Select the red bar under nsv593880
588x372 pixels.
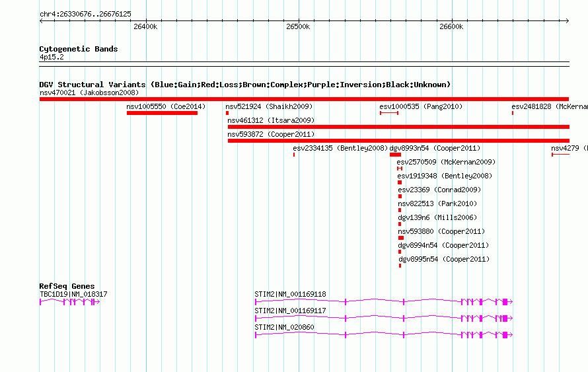click(x=401, y=238)
